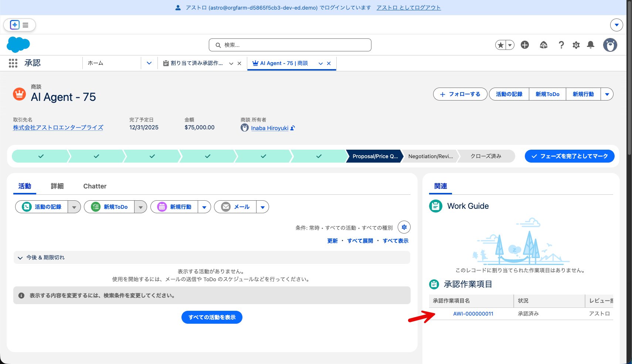
Task: Select the Proposal/Price Q... path stage
Action: pyautogui.click(x=375, y=156)
